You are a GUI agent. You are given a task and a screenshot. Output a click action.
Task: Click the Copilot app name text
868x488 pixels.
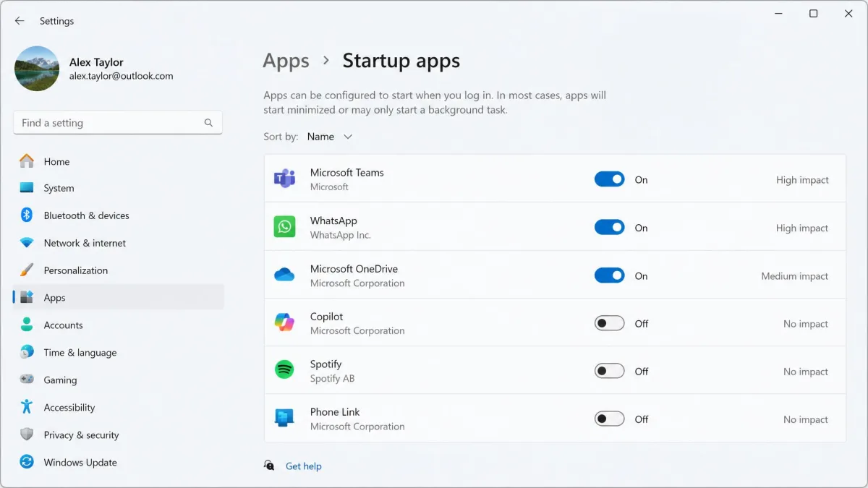click(x=326, y=317)
